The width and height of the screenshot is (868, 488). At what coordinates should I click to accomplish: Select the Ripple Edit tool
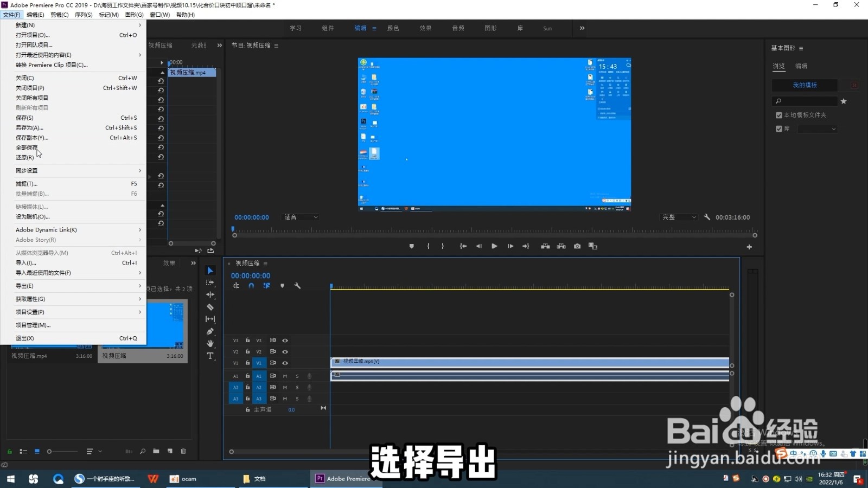210,295
